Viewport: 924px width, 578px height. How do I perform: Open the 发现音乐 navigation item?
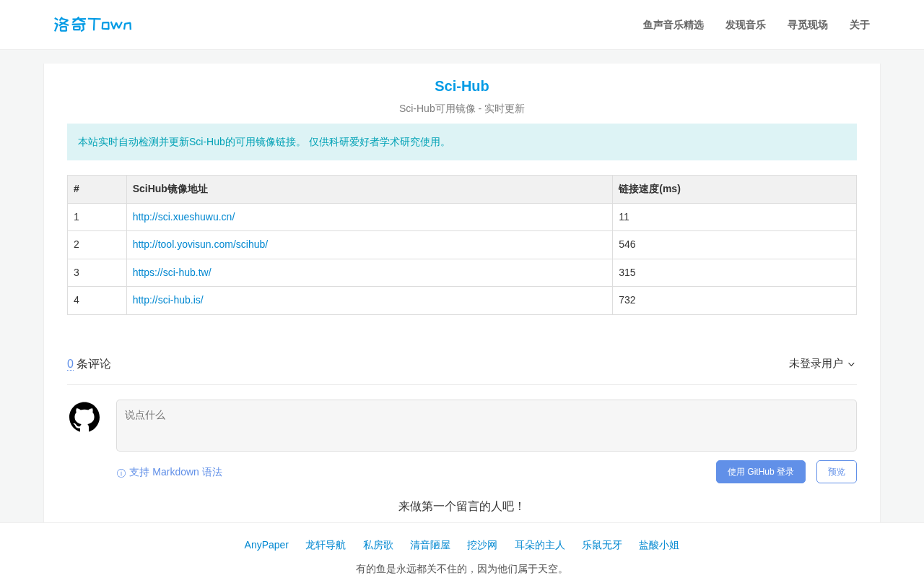coord(746,25)
